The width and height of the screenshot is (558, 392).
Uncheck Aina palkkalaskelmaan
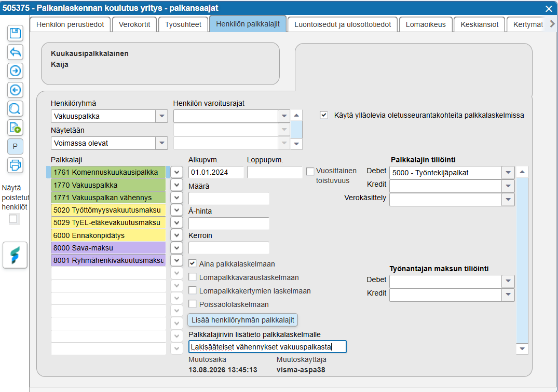193,263
